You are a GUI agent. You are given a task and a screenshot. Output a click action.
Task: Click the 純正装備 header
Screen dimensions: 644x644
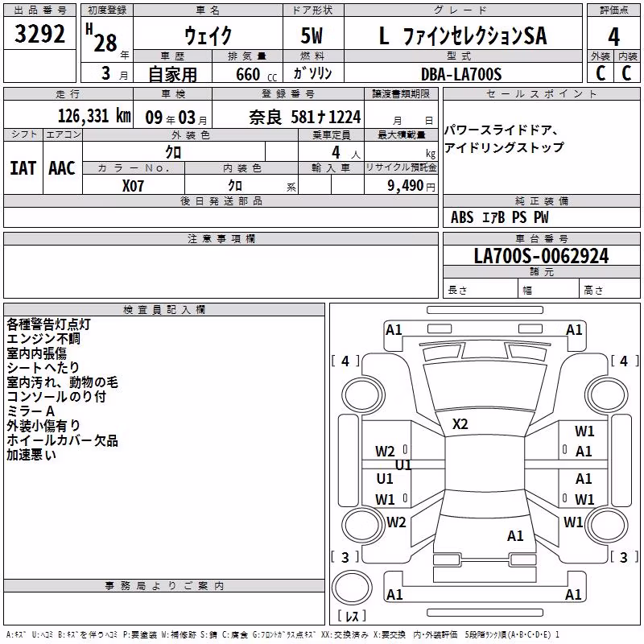[x=541, y=200]
